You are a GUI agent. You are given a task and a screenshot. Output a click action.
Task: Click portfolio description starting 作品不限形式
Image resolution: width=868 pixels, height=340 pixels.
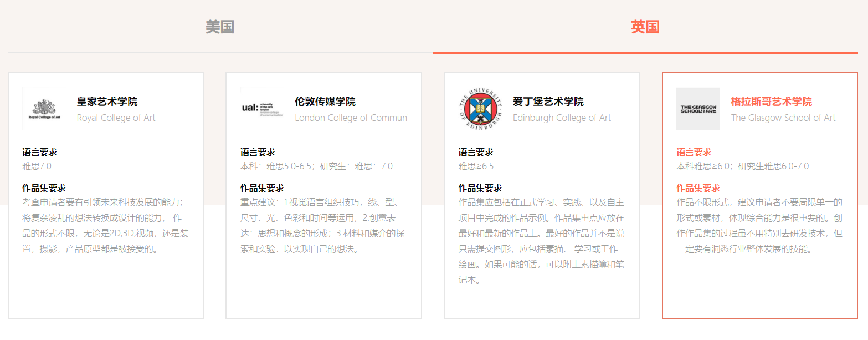click(x=759, y=225)
